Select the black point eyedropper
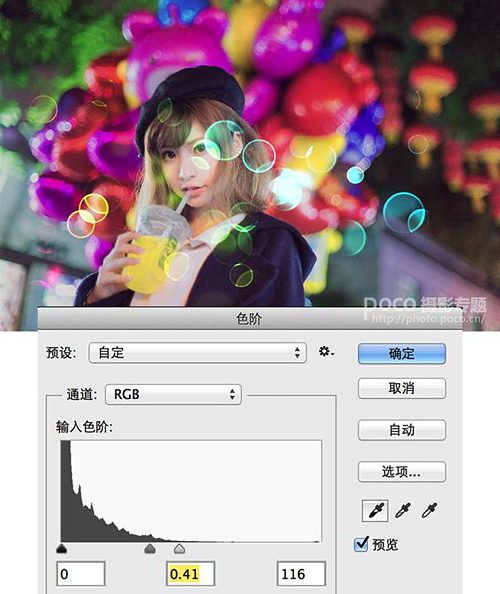 (x=375, y=511)
